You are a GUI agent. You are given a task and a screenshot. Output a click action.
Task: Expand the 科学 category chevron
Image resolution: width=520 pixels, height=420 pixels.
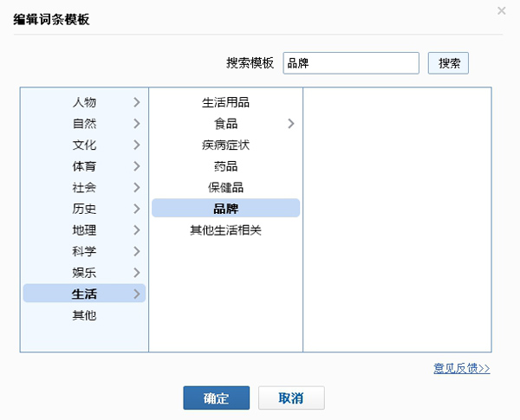pos(136,251)
